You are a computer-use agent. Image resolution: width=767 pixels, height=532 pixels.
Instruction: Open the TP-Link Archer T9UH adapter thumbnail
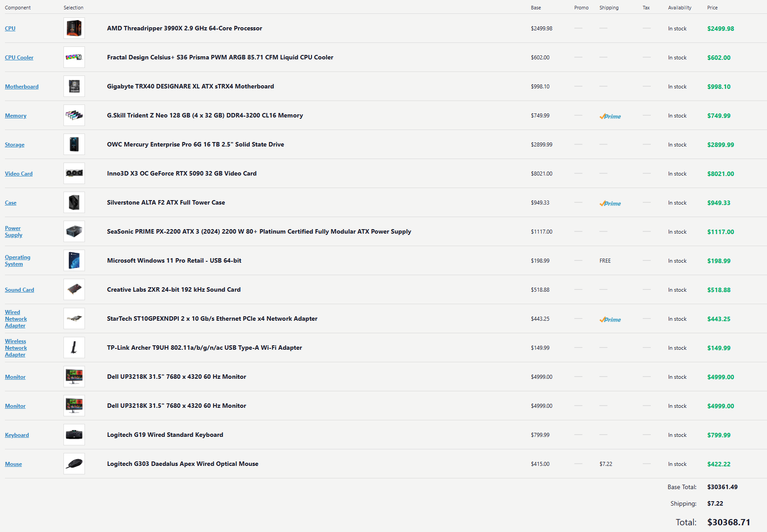coord(74,348)
